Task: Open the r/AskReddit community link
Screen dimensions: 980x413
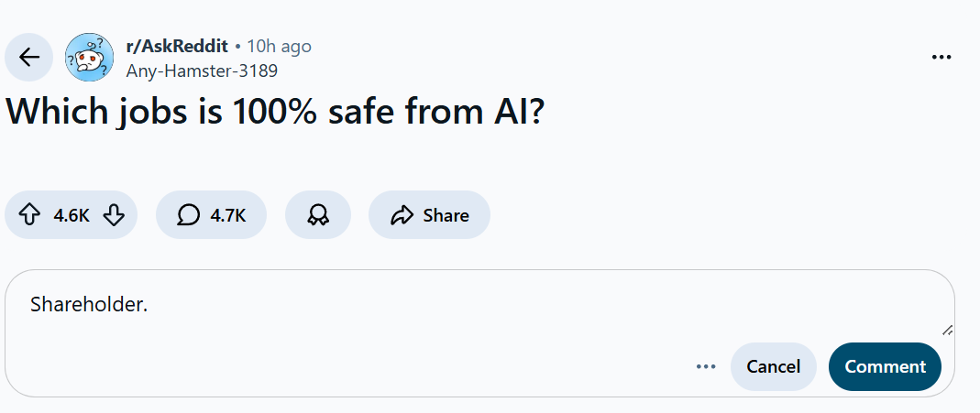Action: click(x=177, y=46)
